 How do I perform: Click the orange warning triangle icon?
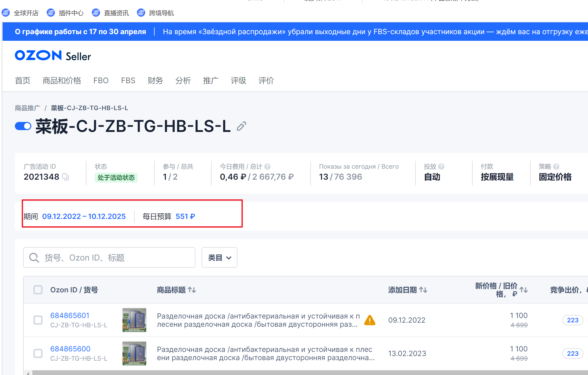[x=370, y=320]
